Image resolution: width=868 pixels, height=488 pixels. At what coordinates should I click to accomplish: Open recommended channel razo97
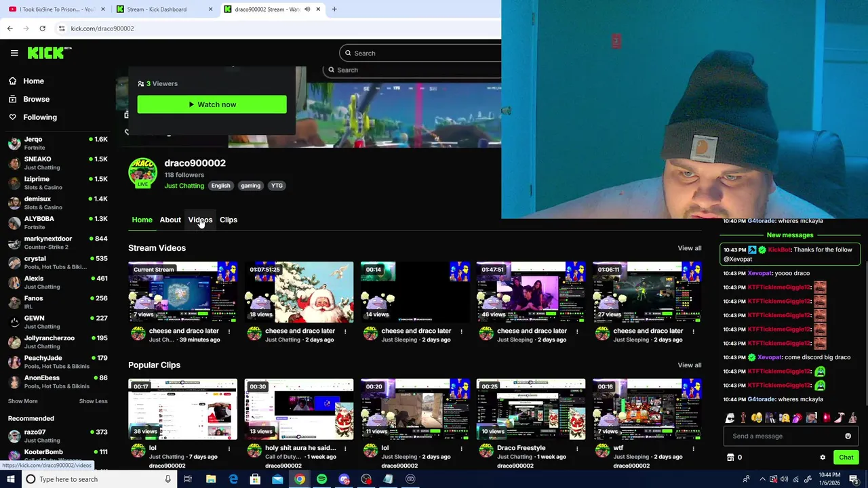point(58,436)
